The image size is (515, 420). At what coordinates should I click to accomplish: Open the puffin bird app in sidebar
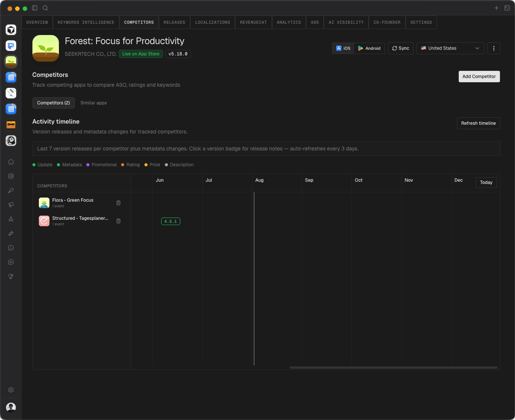11,140
